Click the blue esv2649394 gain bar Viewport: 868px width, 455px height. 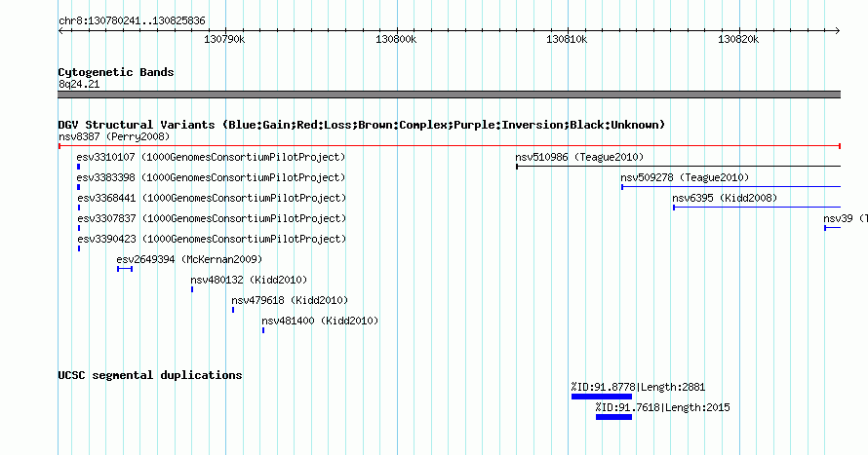coord(125,269)
